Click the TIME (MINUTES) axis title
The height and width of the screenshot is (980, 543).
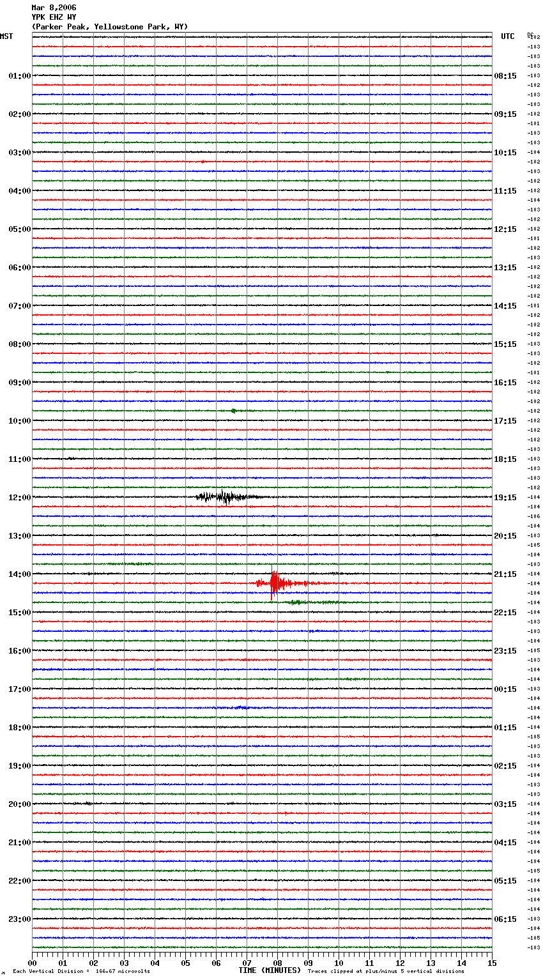pyautogui.click(x=270, y=970)
